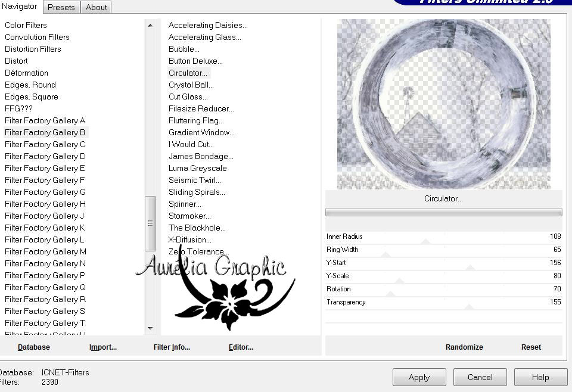The width and height of the screenshot is (572, 392).
Task: Click the Transparency slider
Action: point(469,307)
